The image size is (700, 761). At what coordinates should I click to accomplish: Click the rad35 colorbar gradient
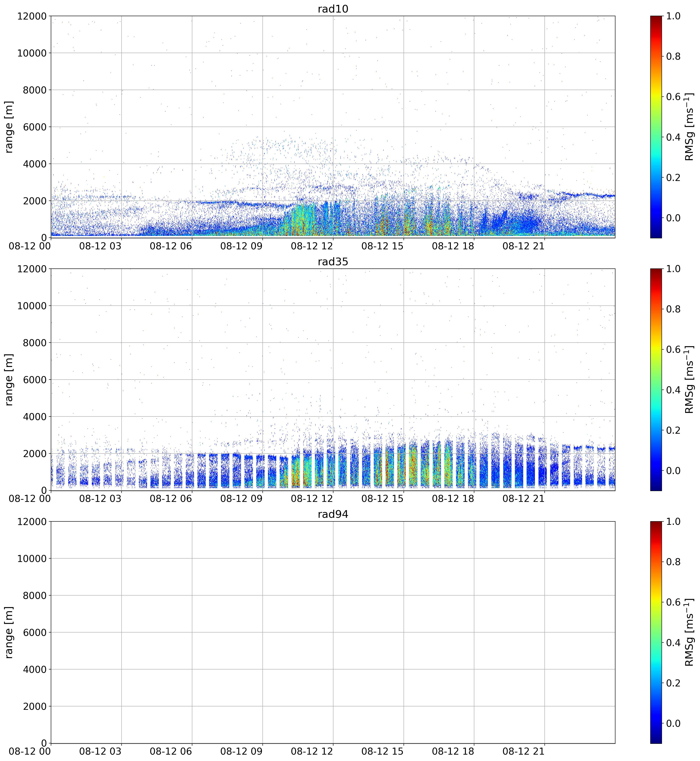tap(656, 380)
